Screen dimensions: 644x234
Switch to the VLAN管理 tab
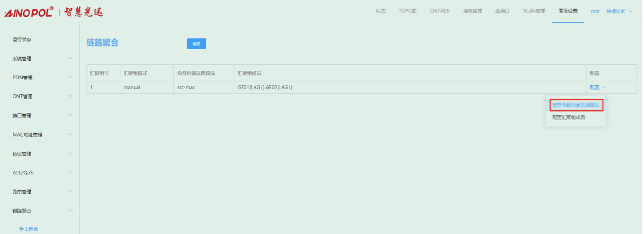[x=533, y=11]
